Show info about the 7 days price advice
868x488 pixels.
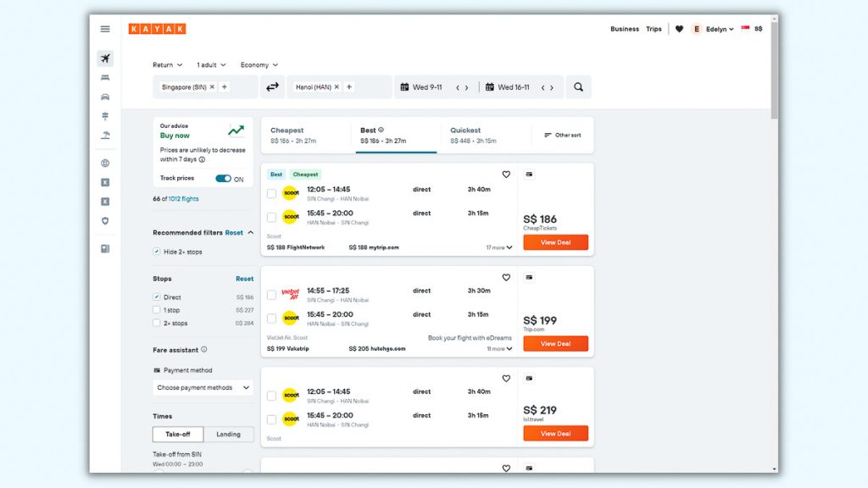click(x=202, y=159)
